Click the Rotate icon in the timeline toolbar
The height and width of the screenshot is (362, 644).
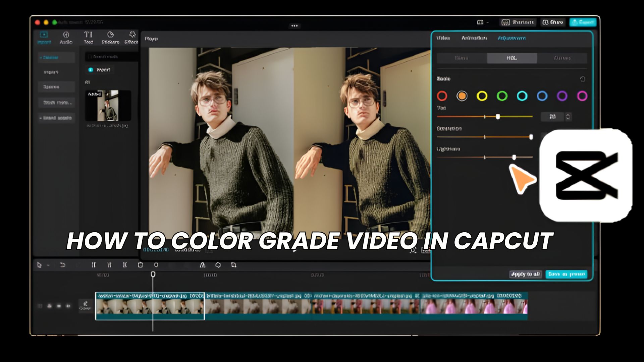tap(218, 265)
